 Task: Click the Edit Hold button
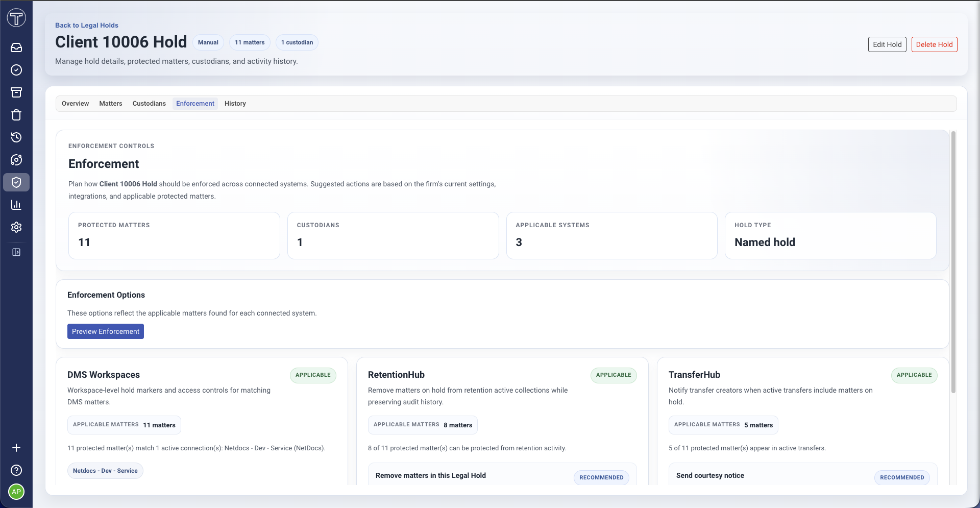[887, 44]
